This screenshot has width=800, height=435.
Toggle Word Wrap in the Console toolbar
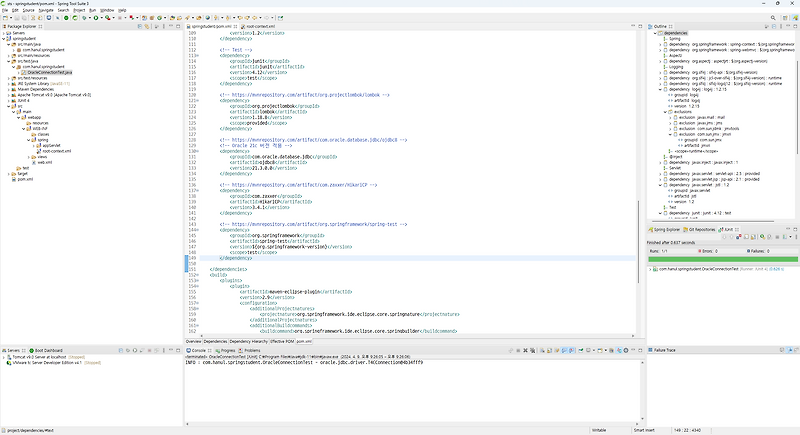coord(556,350)
